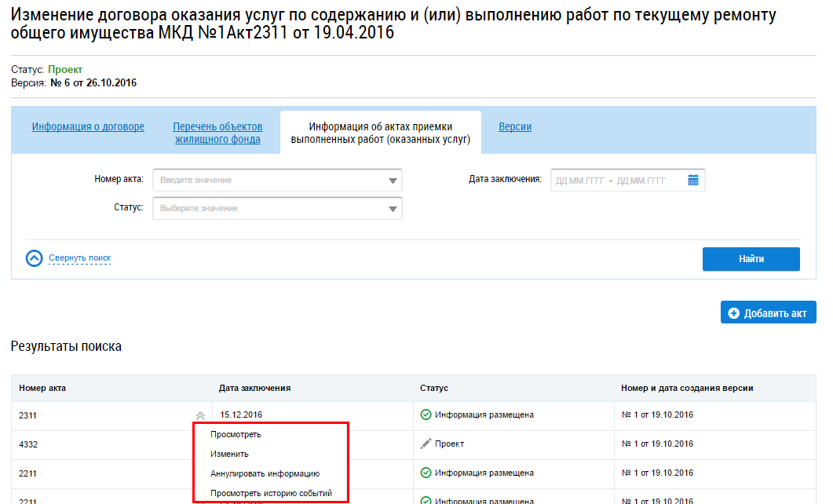Expand the Номер акта dropdown
Screen dimensions: 833x504
[393, 181]
